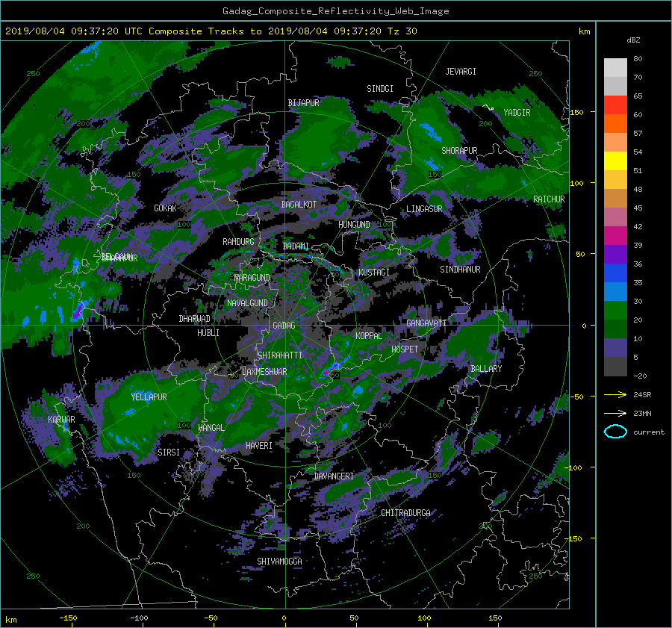The width and height of the screenshot is (672, 628).
Task: Click the 'DAVANGERI' city label
Action: coord(334,476)
